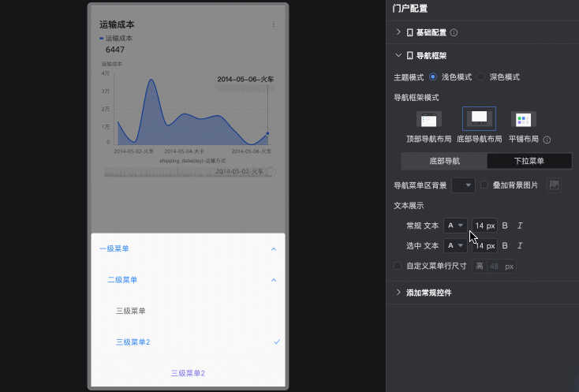Switch to the 下拉菜单 tab
Screen dimensions: 579x392
tap(529, 161)
